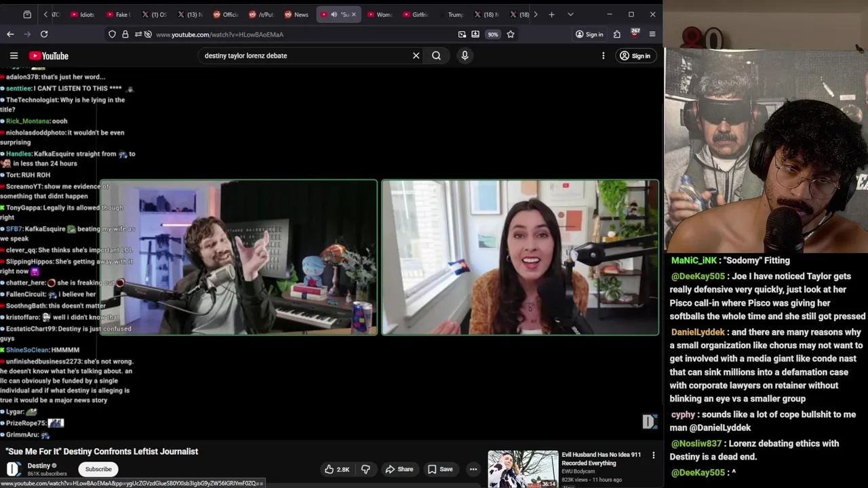Reset the 90% zoom level indicator
The image size is (868, 488).
pos(493,35)
